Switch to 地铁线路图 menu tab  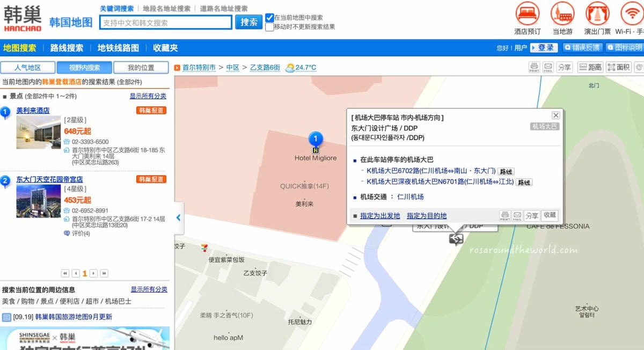[x=118, y=48]
